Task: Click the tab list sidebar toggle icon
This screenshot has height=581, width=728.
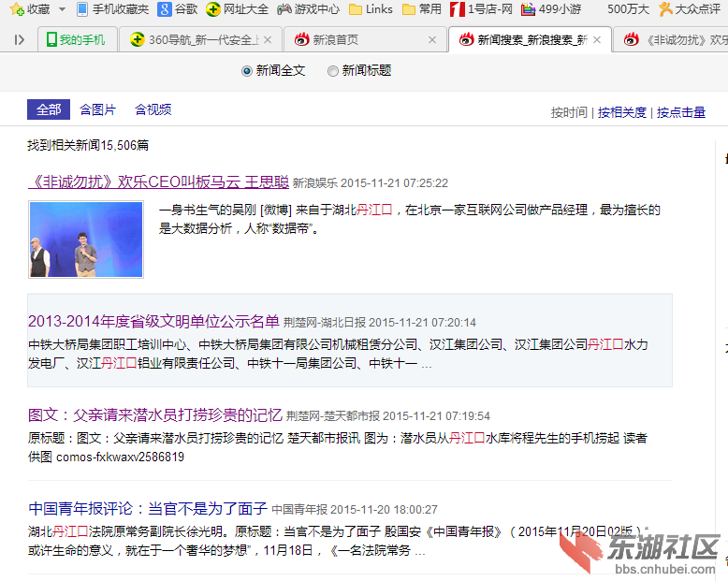Action: [19, 40]
